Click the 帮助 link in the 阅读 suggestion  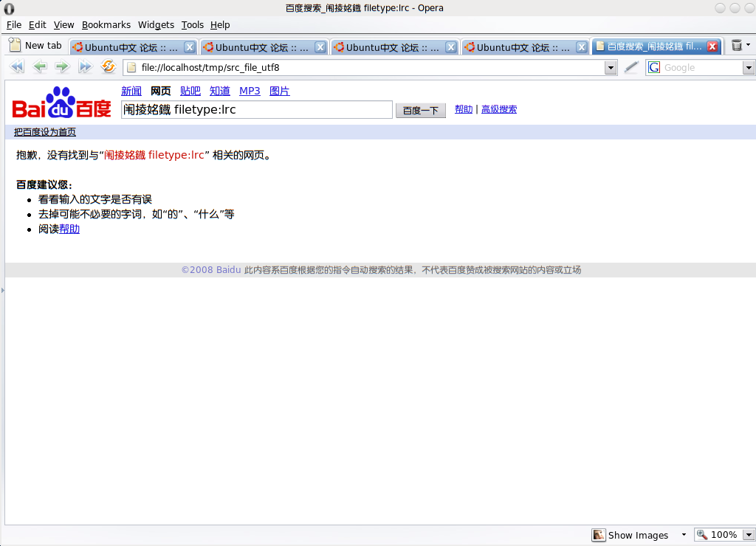[x=69, y=229]
